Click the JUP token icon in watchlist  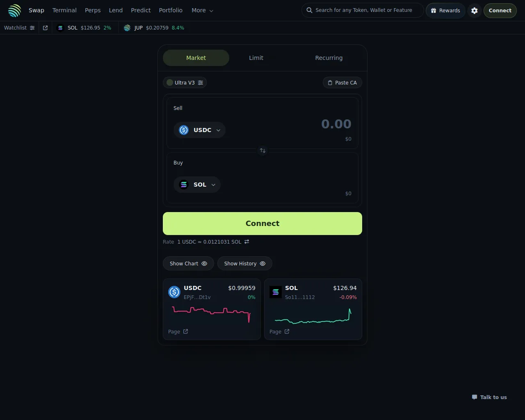pos(127,28)
